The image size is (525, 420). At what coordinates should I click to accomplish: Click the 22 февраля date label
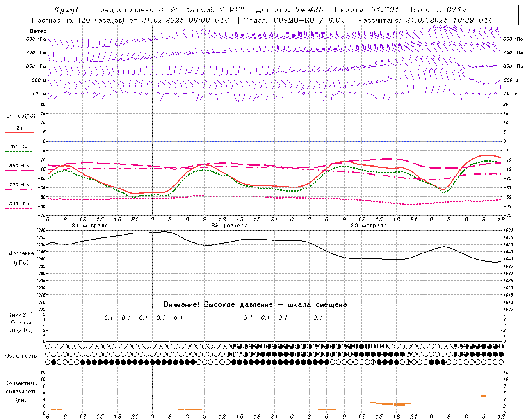coord(229,226)
